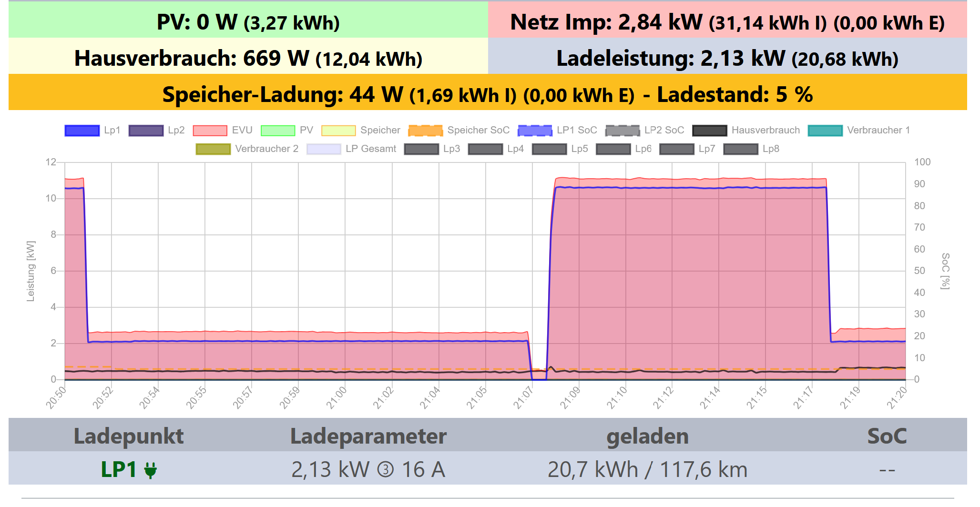Select the LP1 charge point name
Viewport: 980px width, 507px height.
(119, 470)
